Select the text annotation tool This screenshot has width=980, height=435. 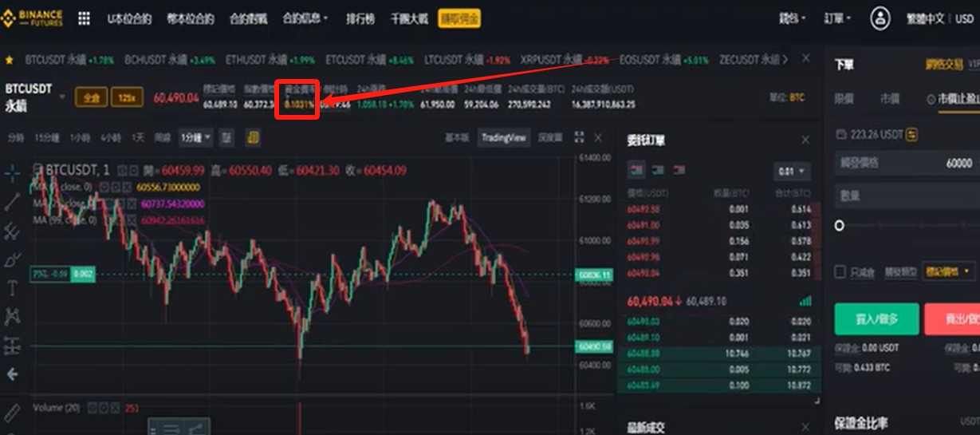click(x=12, y=287)
